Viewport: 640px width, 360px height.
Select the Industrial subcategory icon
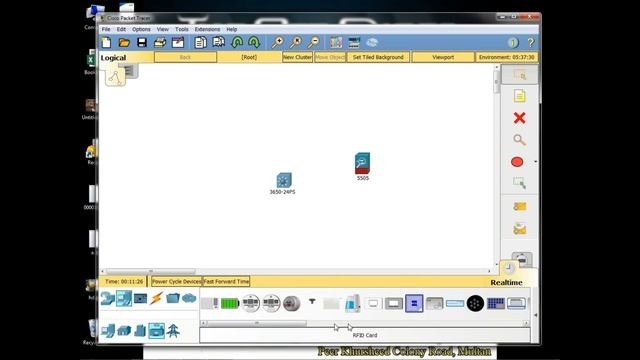pyautogui.click(x=156, y=331)
